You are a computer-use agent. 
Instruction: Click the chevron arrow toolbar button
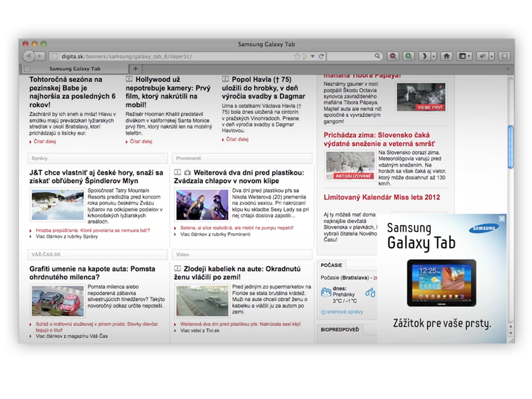pos(424,56)
